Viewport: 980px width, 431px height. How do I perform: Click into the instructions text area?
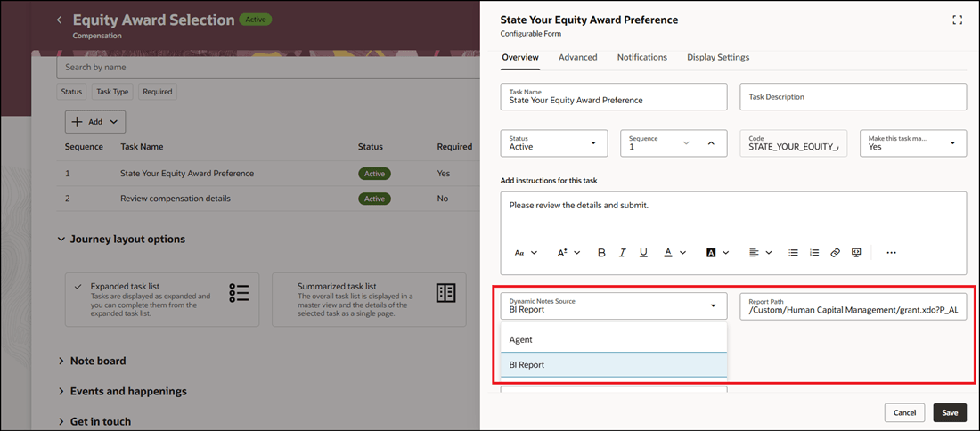point(734,215)
